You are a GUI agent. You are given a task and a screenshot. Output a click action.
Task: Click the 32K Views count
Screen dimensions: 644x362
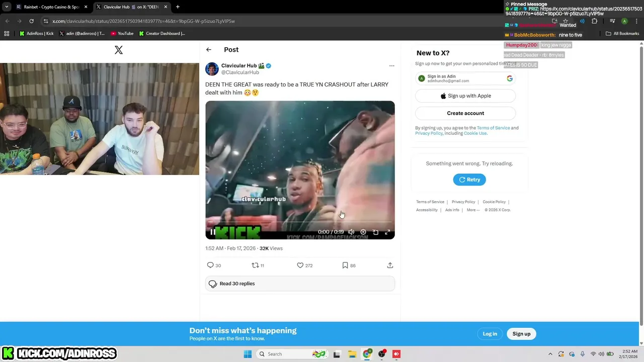coord(271,248)
